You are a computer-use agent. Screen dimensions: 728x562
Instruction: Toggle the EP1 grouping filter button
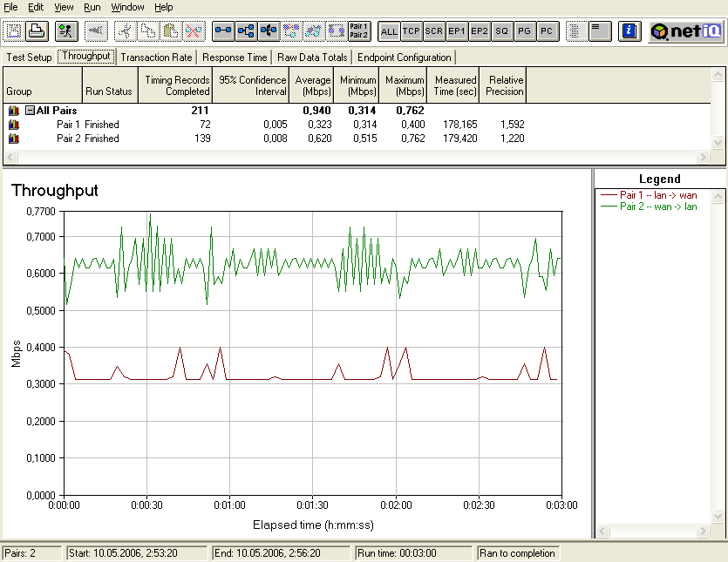pyautogui.click(x=457, y=30)
